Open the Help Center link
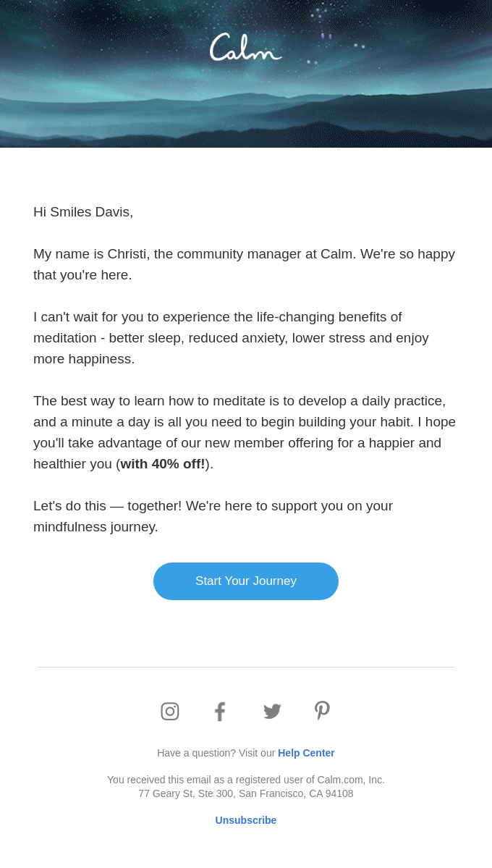The image size is (492, 868). (x=306, y=753)
